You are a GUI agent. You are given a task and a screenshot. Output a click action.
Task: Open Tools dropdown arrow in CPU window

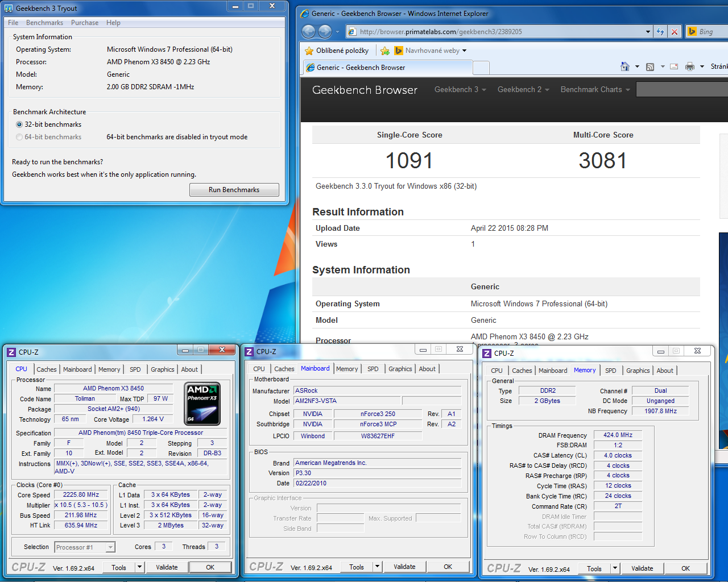click(139, 567)
